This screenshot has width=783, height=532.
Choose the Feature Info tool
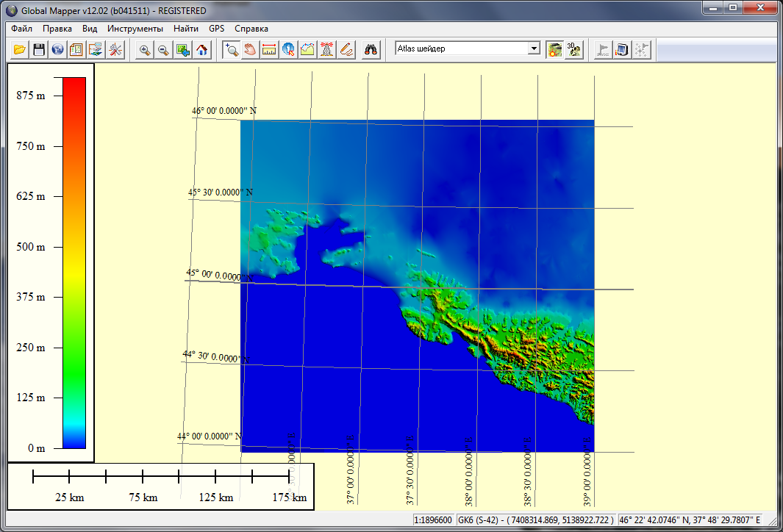(289, 50)
